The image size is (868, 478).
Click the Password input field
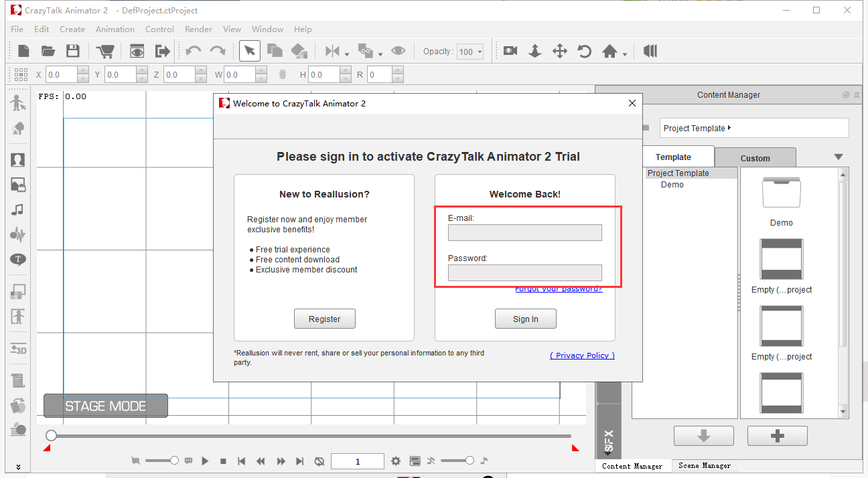pos(525,272)
